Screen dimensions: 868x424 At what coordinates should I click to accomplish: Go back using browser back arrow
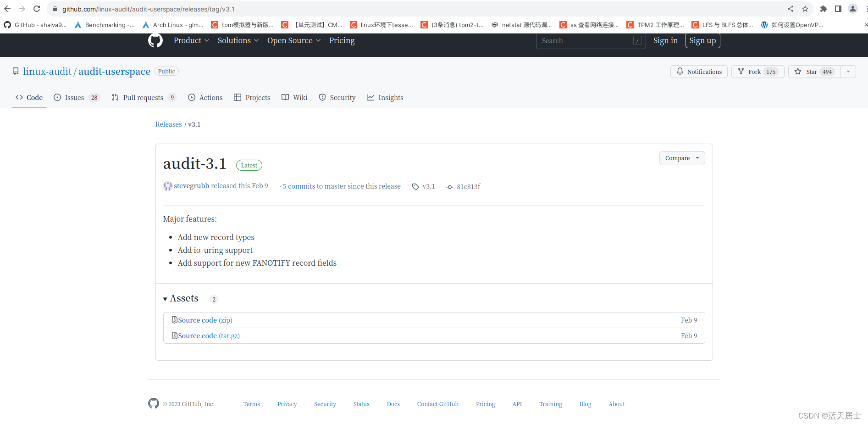7,9
